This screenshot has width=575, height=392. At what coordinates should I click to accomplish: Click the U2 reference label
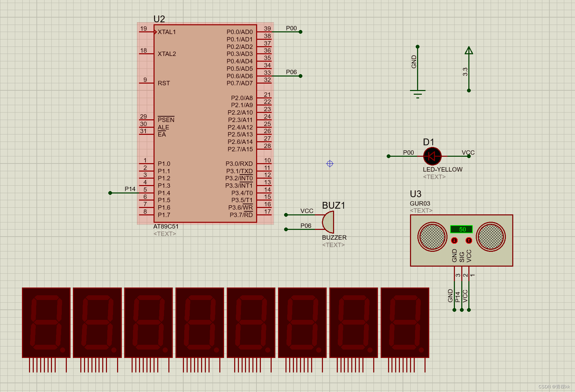[x=159, y=19]
